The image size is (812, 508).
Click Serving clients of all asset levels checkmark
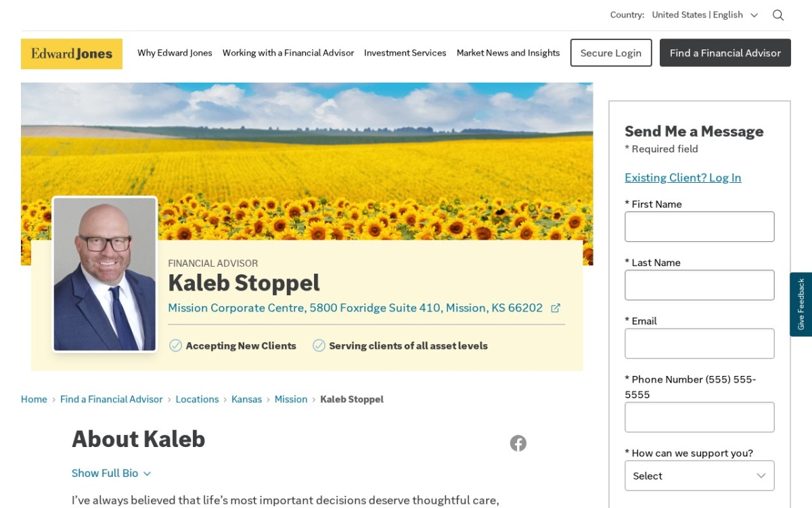pyautogui.click(x=319, y=345)
